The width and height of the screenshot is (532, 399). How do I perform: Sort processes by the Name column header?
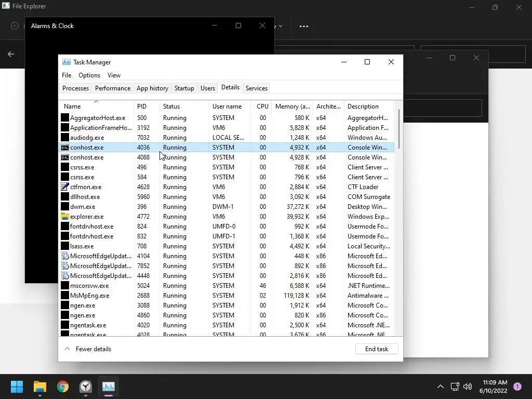click(x=96, y=107)
